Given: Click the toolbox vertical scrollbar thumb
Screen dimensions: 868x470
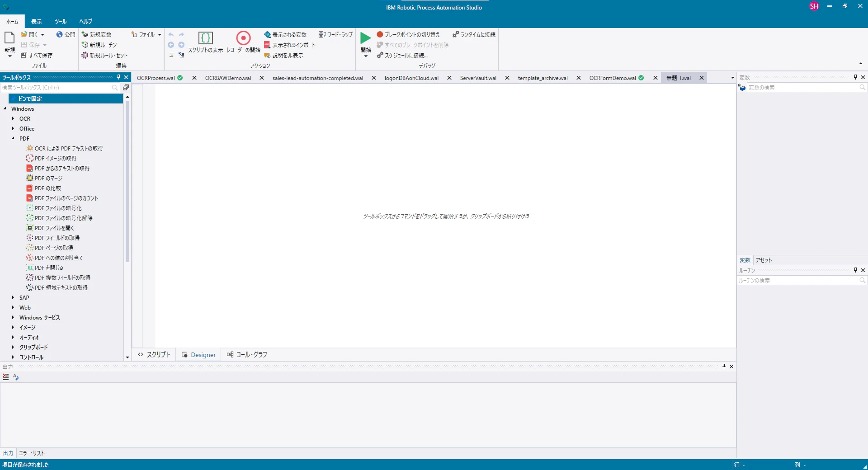Looking at the screenshot, I should click(x=127, y=182).
